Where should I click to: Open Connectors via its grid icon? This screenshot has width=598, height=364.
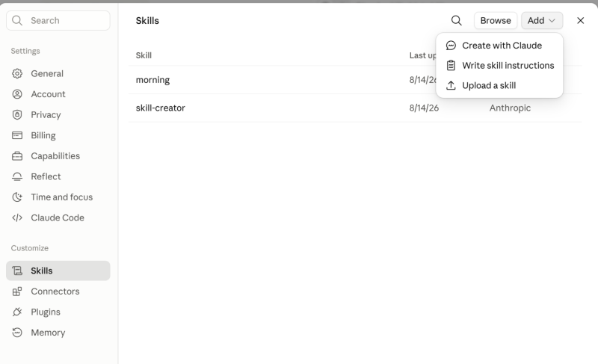(17, 291)
